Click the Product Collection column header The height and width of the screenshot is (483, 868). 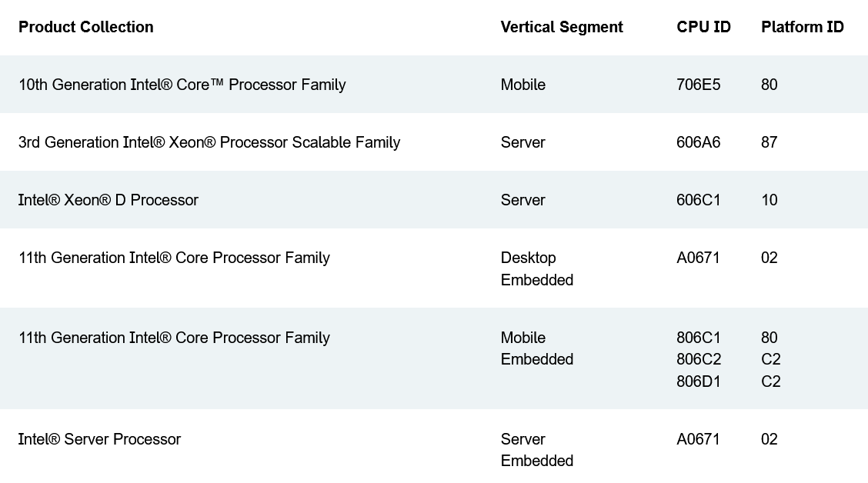pos(86,27)
